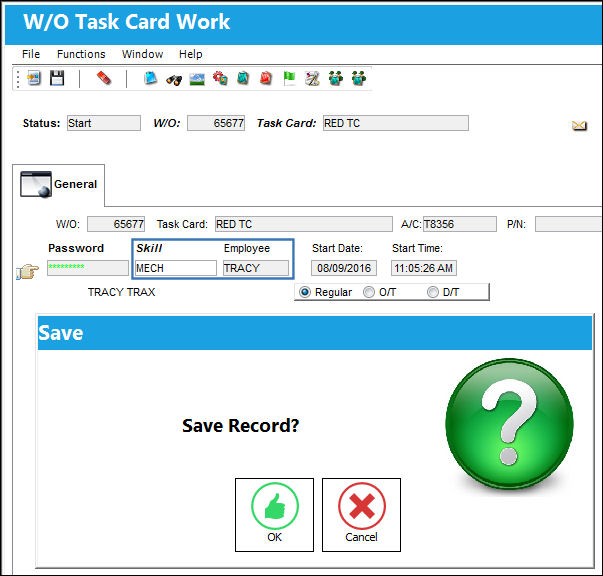Open the File menu
The width and height of the screenshot is (603, 576).
31,54
